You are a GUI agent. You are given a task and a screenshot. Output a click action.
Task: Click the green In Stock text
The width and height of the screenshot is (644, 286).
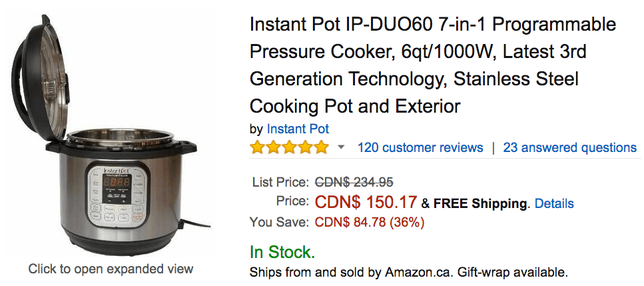click(x=282, y=252)
